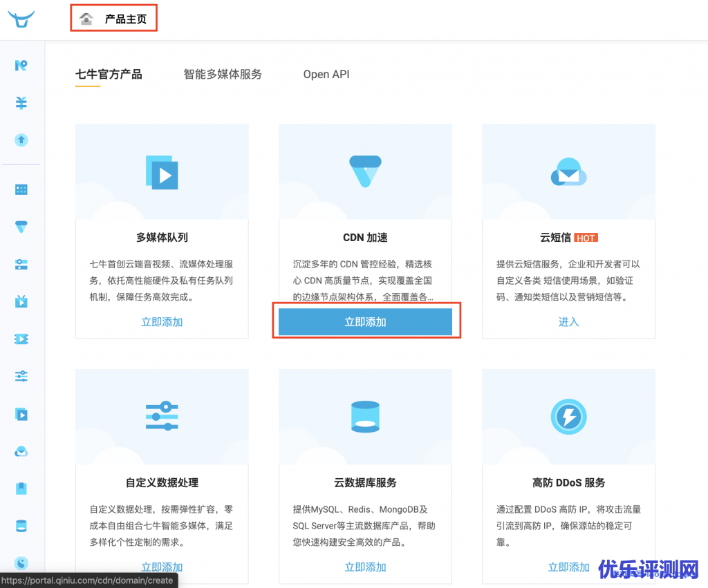Click the CDN 加速 card title
This screenshot has height=588, width=708.
tap(365, 238)
